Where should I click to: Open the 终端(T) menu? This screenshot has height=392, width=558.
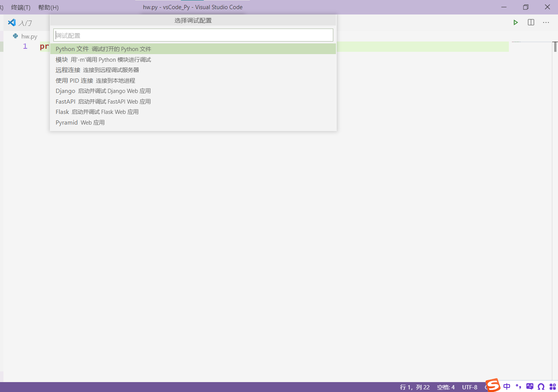[21, 7]
